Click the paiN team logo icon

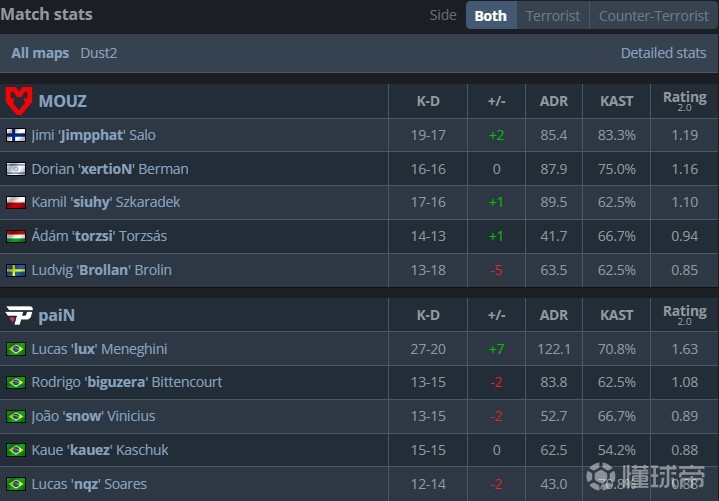[19, 315]
